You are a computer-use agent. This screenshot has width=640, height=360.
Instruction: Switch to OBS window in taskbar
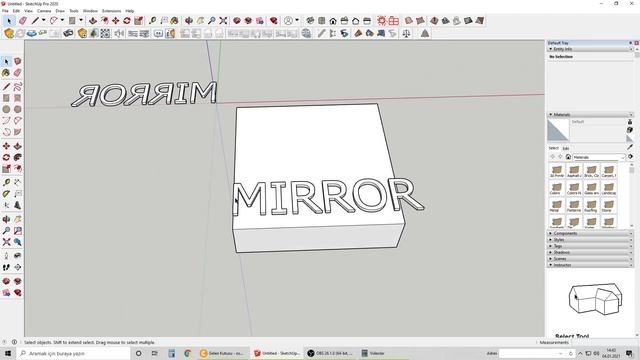tap(330, 353)
